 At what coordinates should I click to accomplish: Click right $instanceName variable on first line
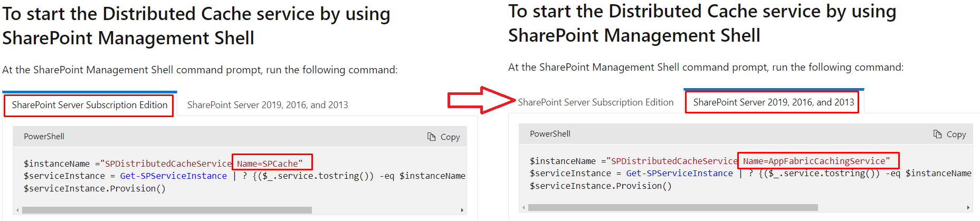click(563, 161)
